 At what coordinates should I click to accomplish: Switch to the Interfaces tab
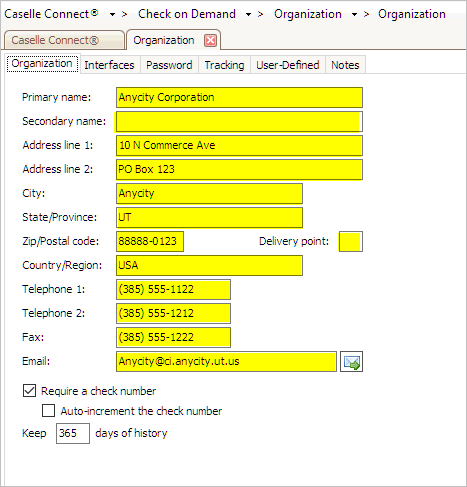(x=109, y=65)
